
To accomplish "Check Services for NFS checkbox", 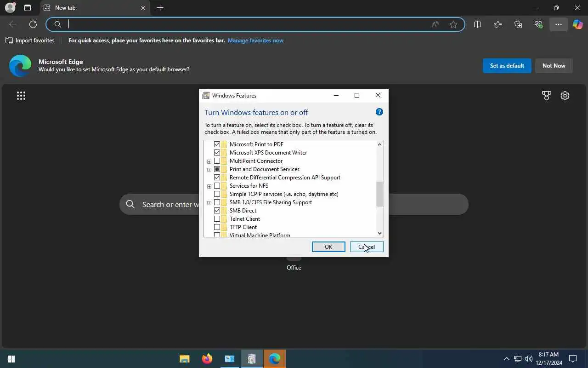I will coord(217,186).
